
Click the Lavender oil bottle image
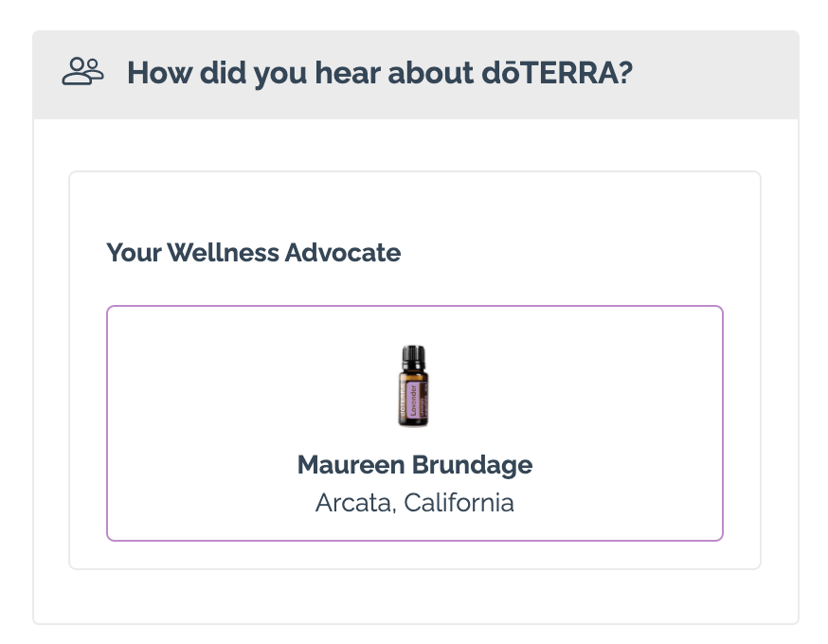(x=413, y=385)
